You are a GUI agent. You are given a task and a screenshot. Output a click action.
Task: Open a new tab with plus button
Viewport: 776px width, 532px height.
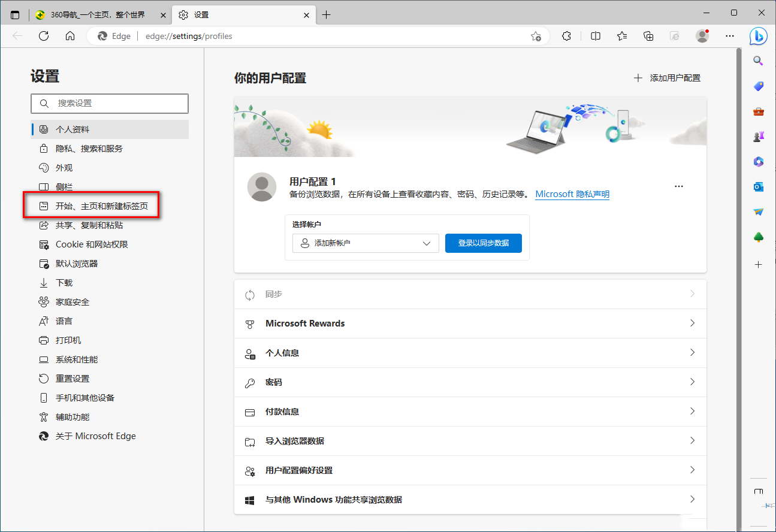pos(326,15)
